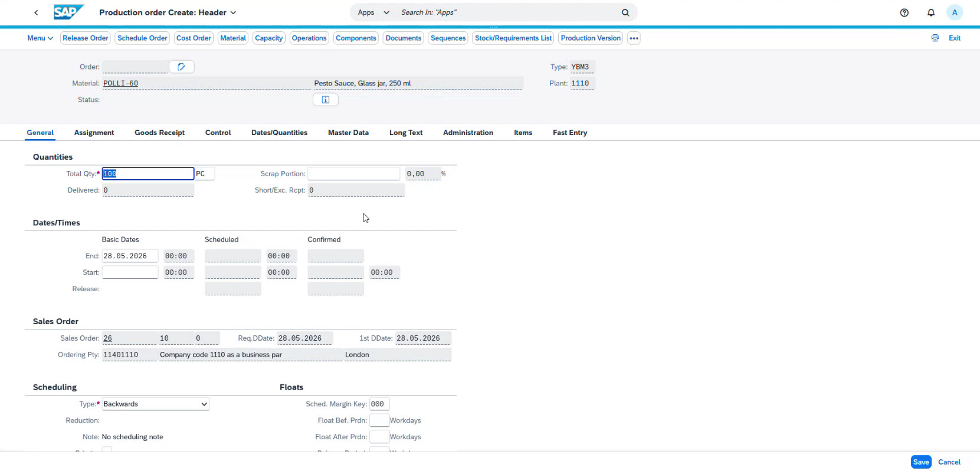Open Operations overview
980x471 pixels.
coord(309,38)
